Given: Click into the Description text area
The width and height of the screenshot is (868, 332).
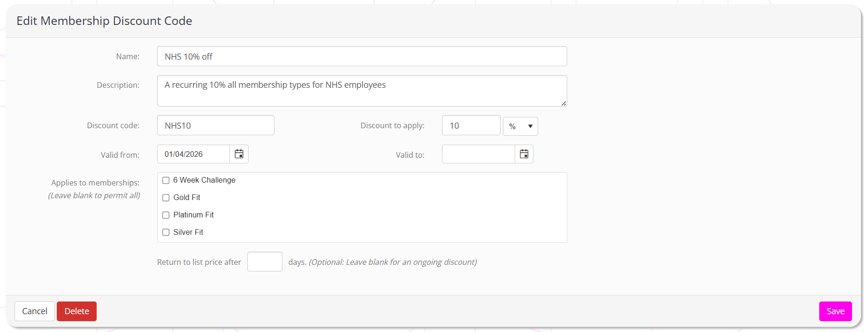Looking at the screenshot, I should tap(361, 91).
